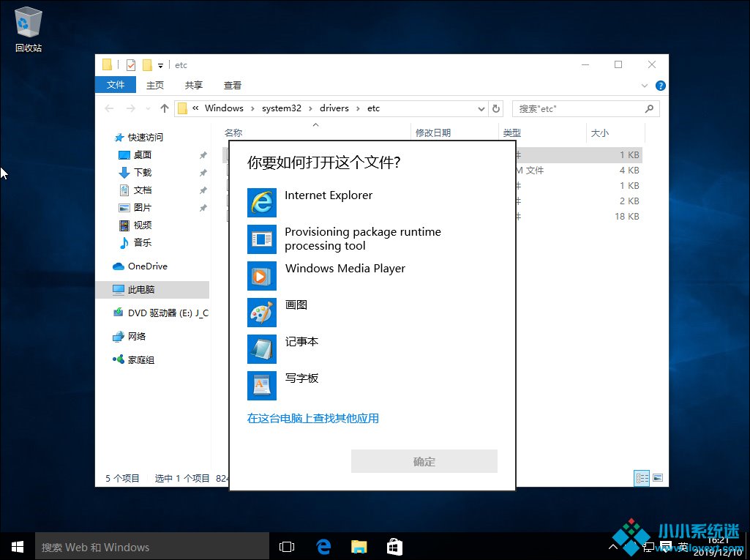Select Provisioning package runtime processing tool
Screen dimensions: 750x560
coord(372,239)
